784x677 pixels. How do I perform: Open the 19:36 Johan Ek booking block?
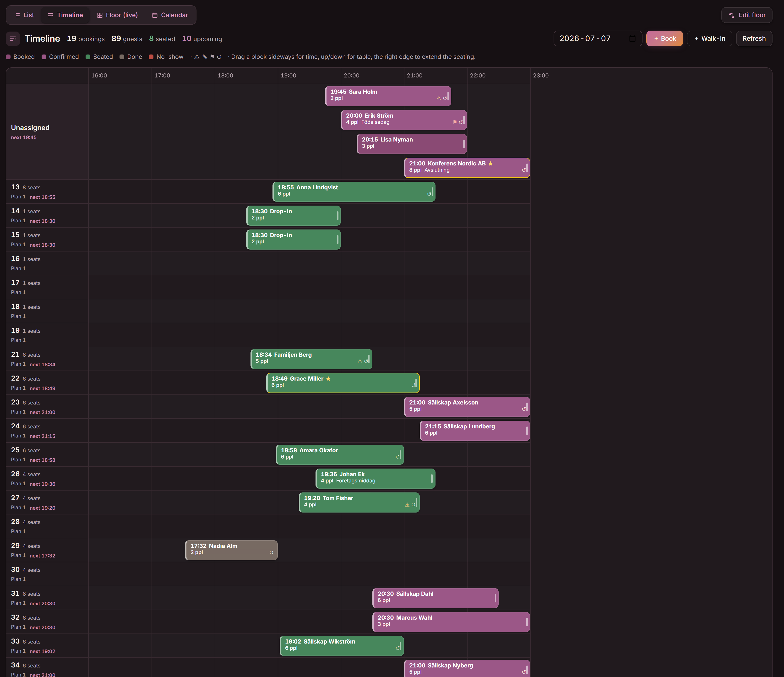coord(375,479)
